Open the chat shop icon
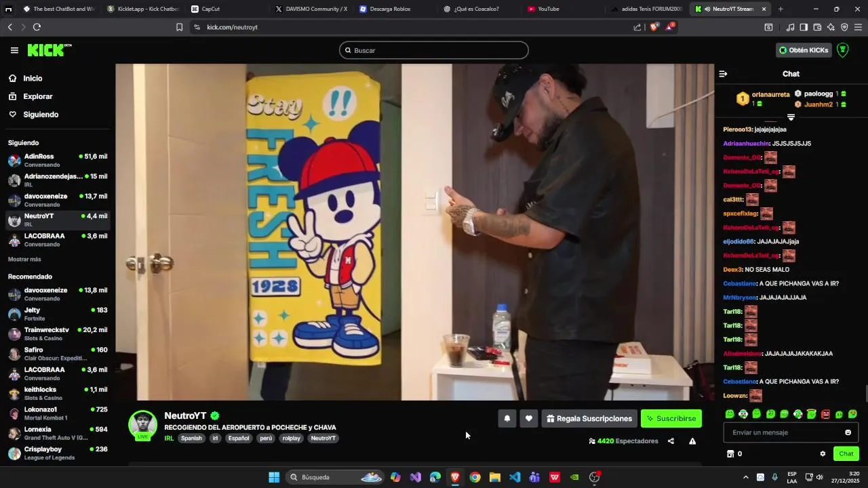The height and width of the screenshot is (488, 868). tap(730, 454)
